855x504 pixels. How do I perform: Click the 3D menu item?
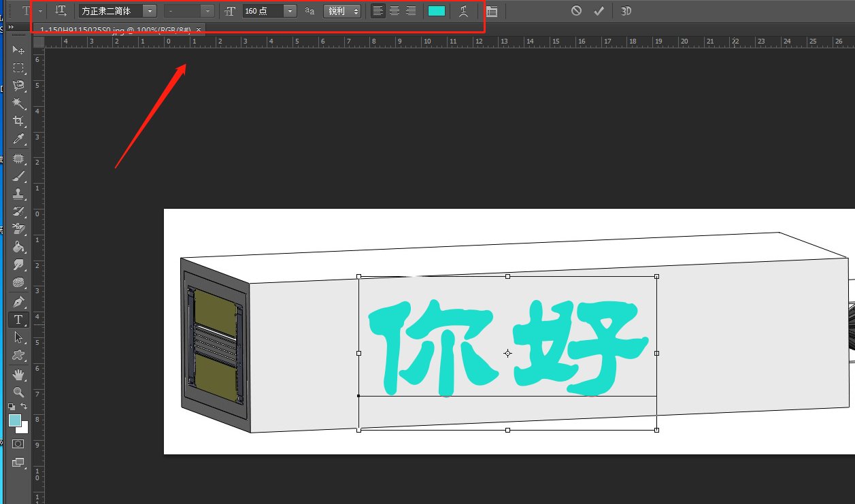pos(625,10)
